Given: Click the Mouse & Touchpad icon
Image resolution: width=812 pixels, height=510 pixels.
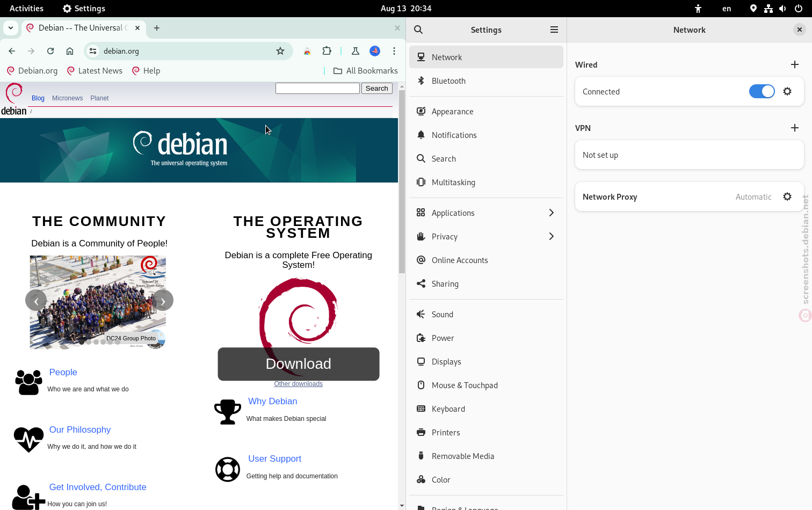Looking at the screenshot, I should [x=421, y=385].
